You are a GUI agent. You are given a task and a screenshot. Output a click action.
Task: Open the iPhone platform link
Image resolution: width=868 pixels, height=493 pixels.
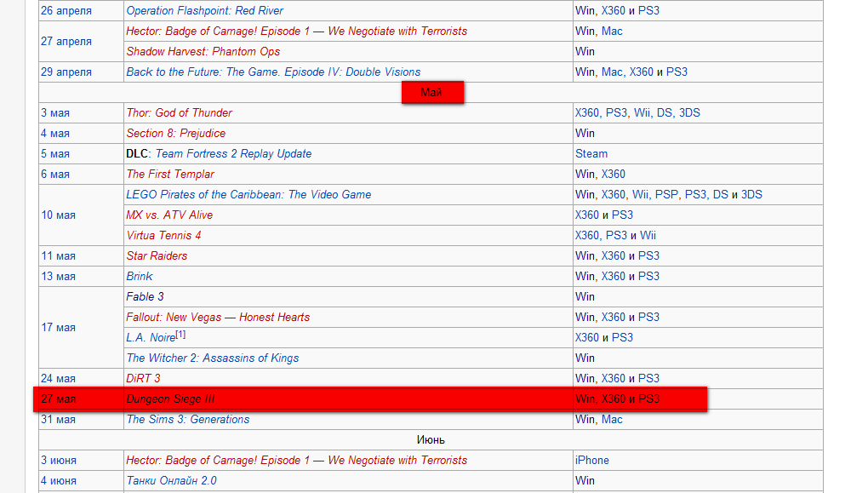tap(591, 461)
